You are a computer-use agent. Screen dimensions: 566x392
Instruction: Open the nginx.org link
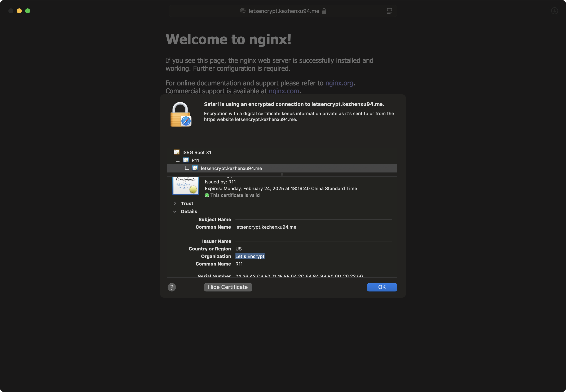click(339, 83)
